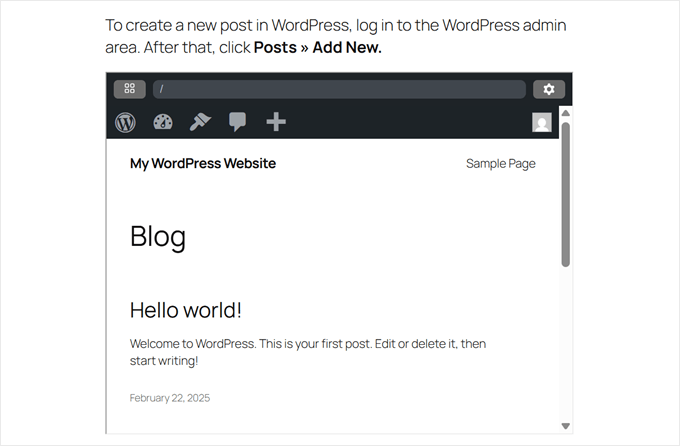This screenshot has width=680, height=446.
Task: Click the four-square grid icon button
Action: point(130,89)
